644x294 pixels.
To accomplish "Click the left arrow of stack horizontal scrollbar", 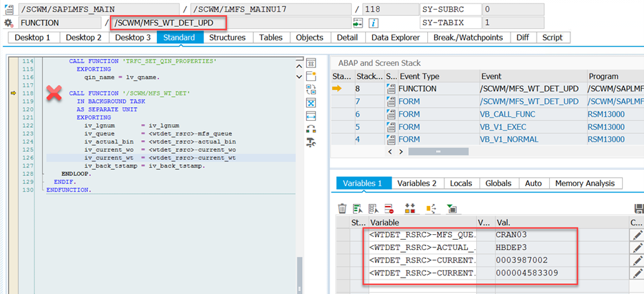I will point(390,152).
